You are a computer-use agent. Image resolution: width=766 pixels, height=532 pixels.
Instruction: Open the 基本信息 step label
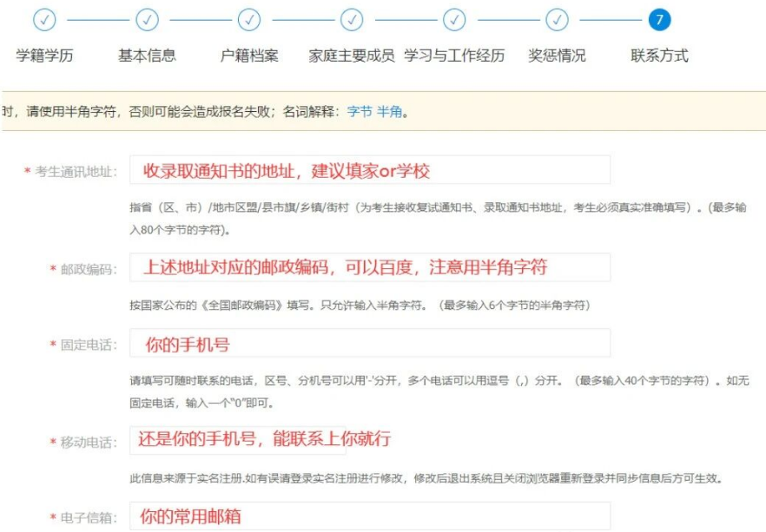pyautogui.click(x=147, y=56)
